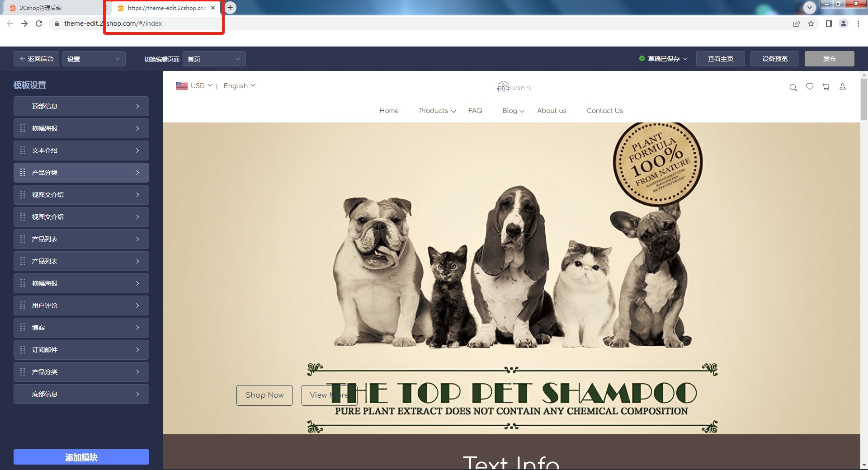The image size is (868, 470).
Task: Open browser side panel icon
Action: pos(829,23)
